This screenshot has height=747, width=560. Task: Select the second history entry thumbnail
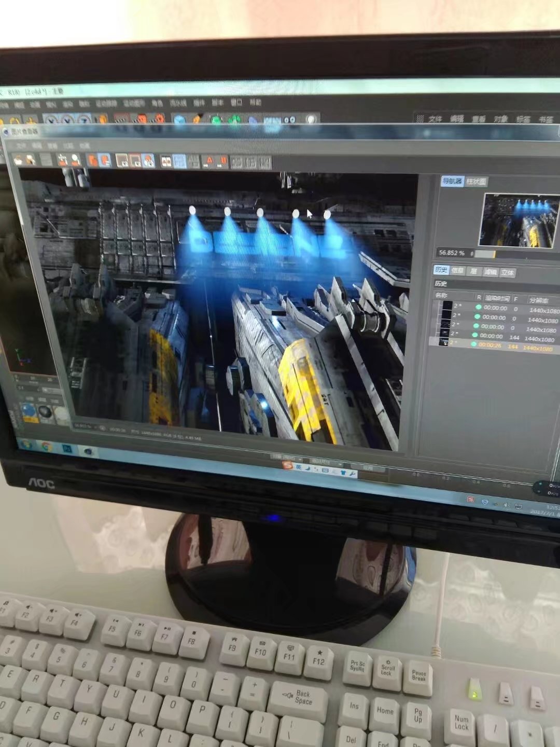click(x=445, y=315)
